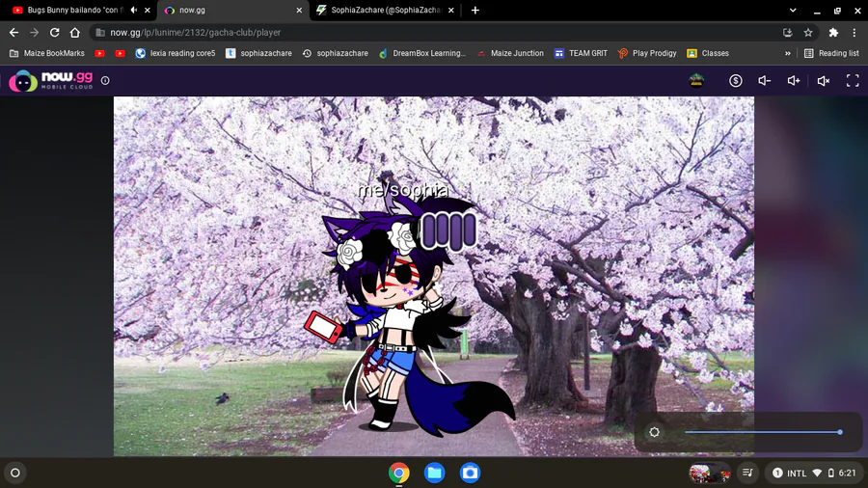This screenshot has width=868, height=488.
Task: Reload the now.gg page
Action: coord(54,33)
